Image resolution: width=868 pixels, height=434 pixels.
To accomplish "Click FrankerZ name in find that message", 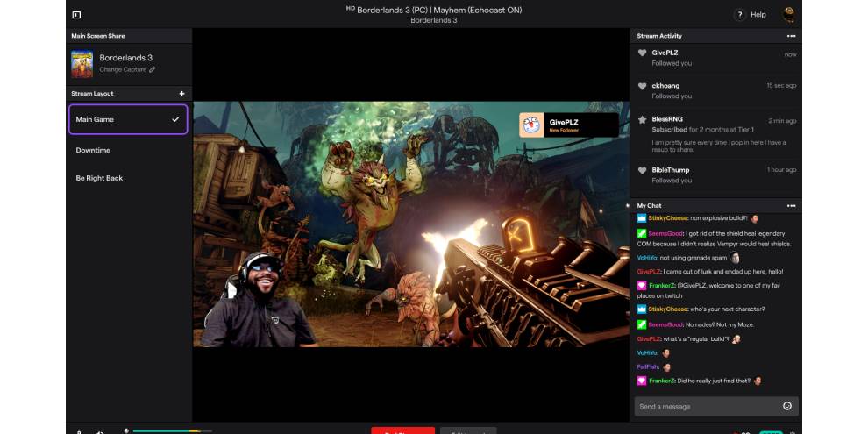I will point(662,381).
